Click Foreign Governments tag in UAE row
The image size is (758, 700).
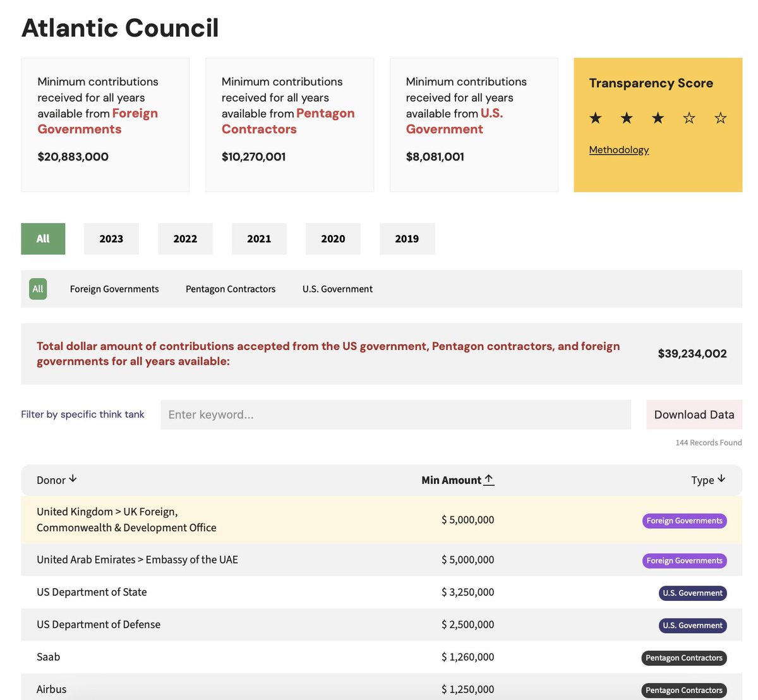click(684, 560)
